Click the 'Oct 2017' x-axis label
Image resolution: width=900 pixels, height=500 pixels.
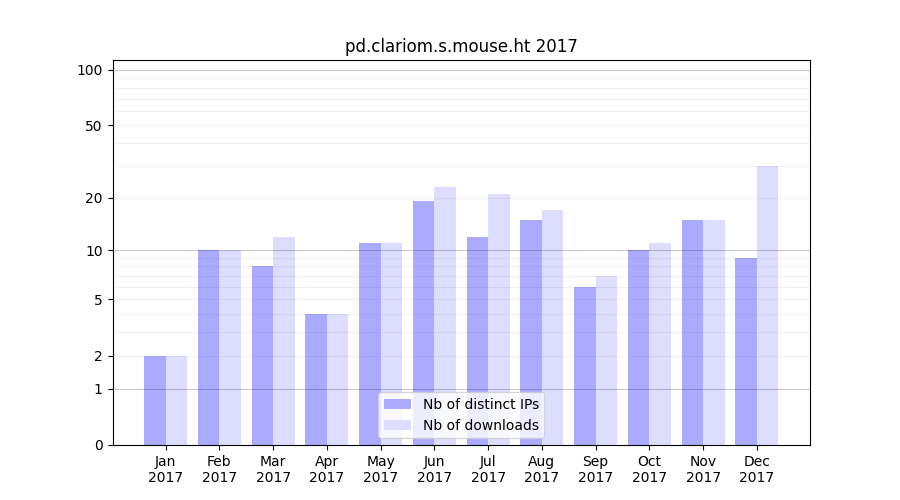[649, 469]
